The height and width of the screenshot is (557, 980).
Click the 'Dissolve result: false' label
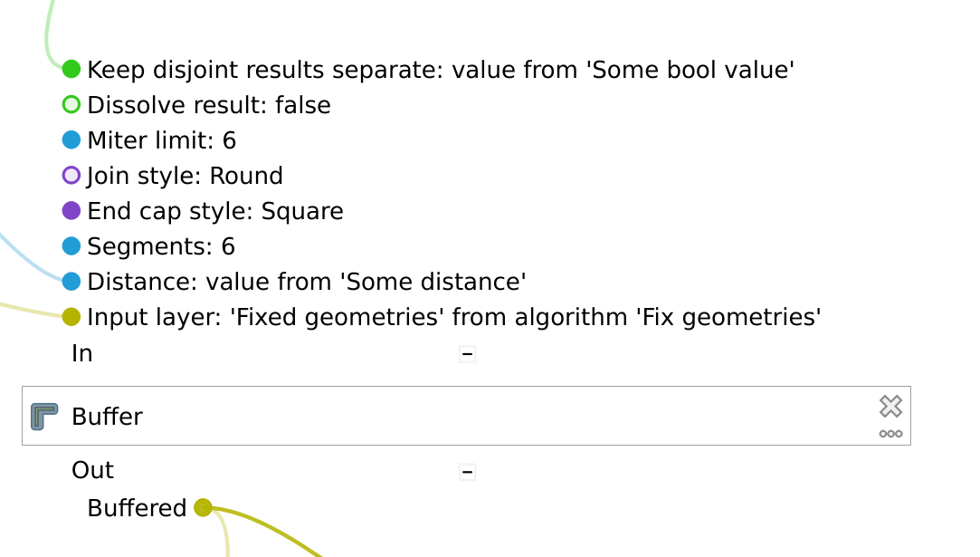[x=209, y=105]
